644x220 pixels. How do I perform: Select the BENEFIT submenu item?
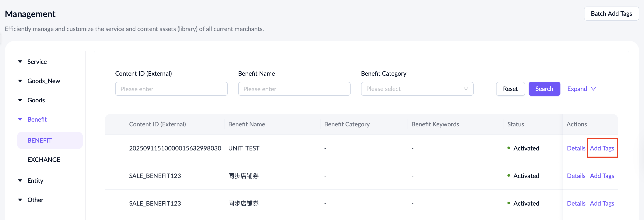tap(40, 141)
